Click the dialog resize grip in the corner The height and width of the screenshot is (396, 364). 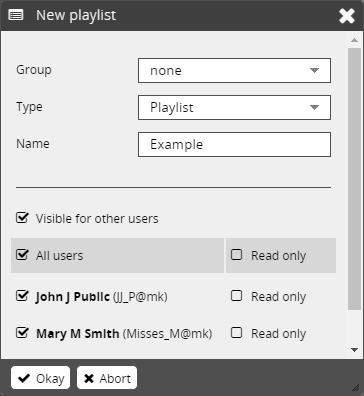356,387
